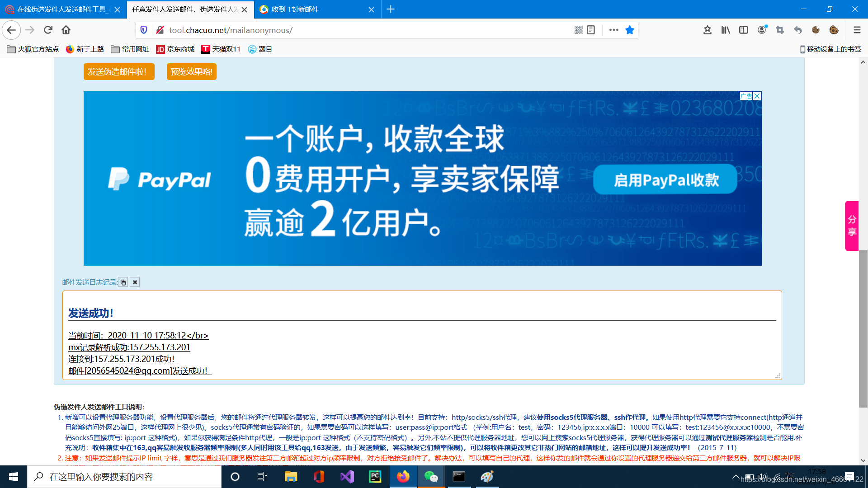Viewport: 868px width, 488px height.
Task: Open WeChat from the taskbar
Action: (431, 477)
